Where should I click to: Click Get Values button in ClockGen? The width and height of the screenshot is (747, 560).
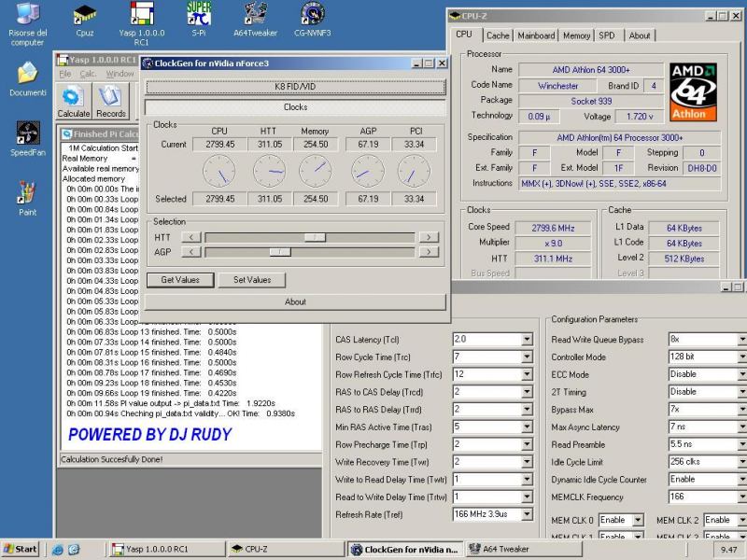click(x=180, y=280)
